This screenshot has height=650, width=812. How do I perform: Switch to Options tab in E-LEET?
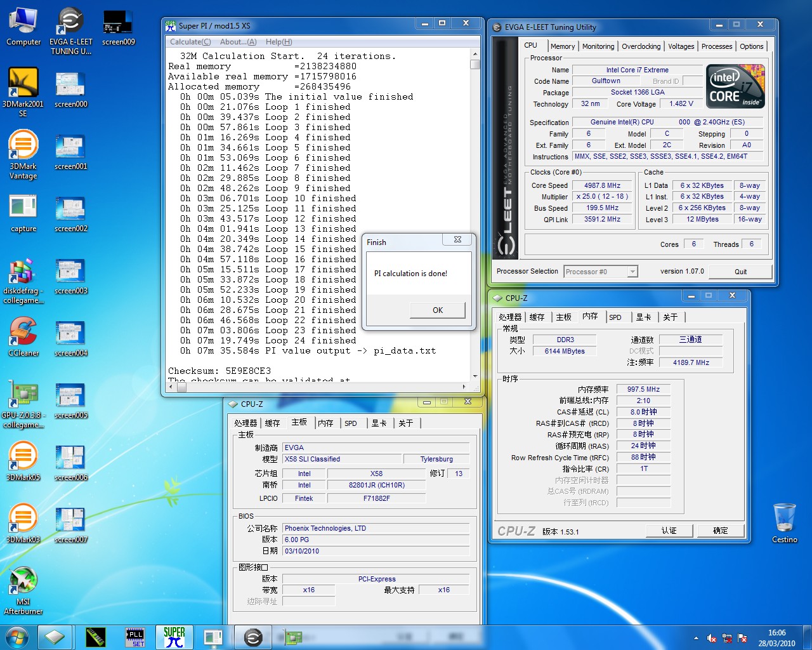(x=752, y=46)
